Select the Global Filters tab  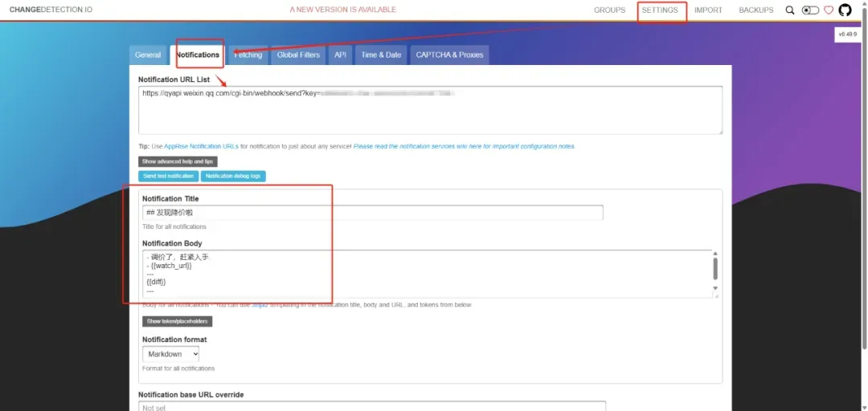[298, 55]
